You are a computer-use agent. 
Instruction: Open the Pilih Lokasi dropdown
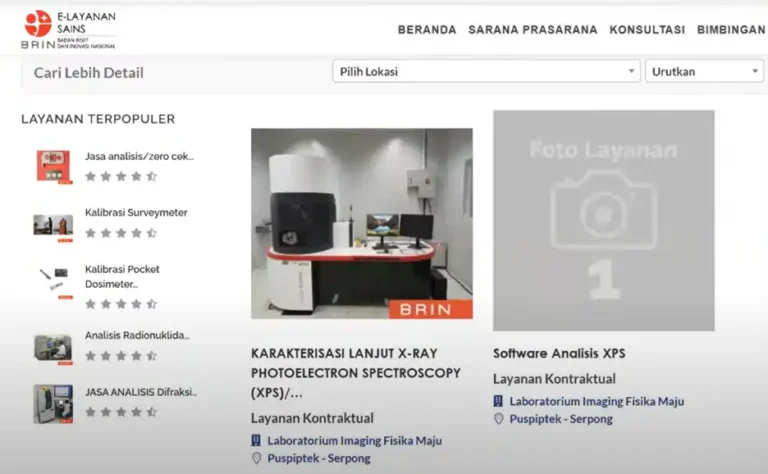click(x=486, y=71)
